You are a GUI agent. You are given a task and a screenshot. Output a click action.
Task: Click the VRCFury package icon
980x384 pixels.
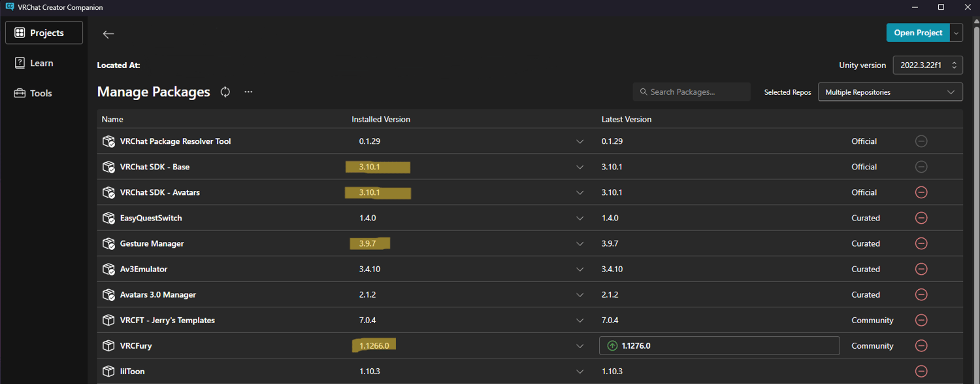108,345
